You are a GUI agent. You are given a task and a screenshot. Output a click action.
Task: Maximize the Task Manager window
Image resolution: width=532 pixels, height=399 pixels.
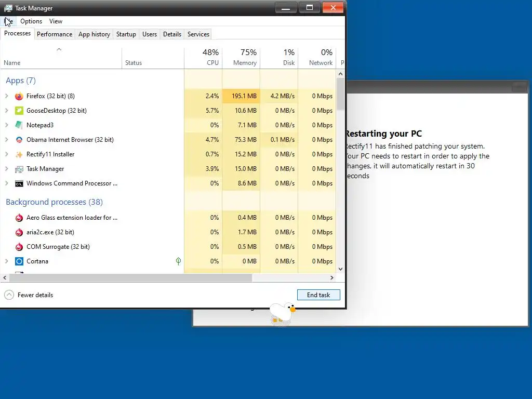point(310,7)
